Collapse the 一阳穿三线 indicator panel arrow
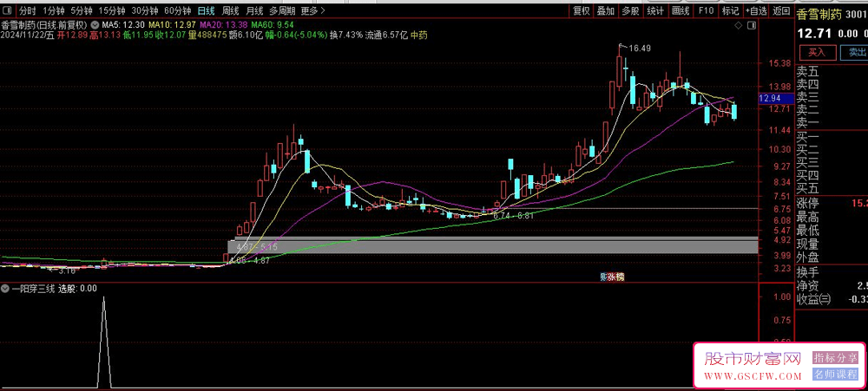The image size is (868, 391). tap(5, 288)
